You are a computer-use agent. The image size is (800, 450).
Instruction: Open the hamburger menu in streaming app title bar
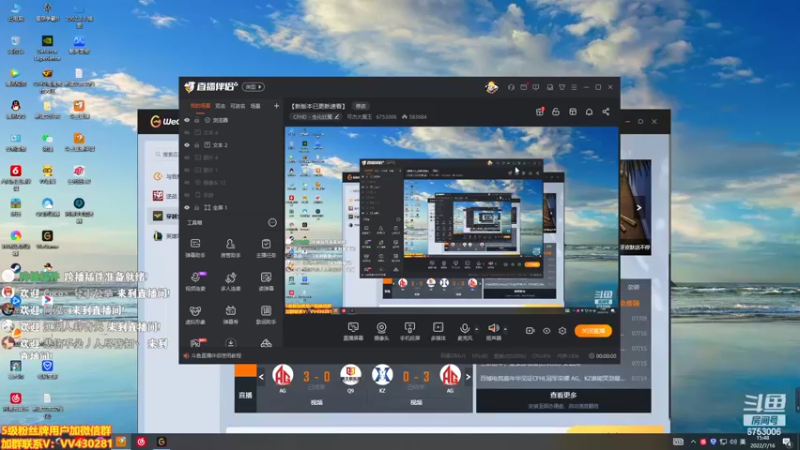574,87
